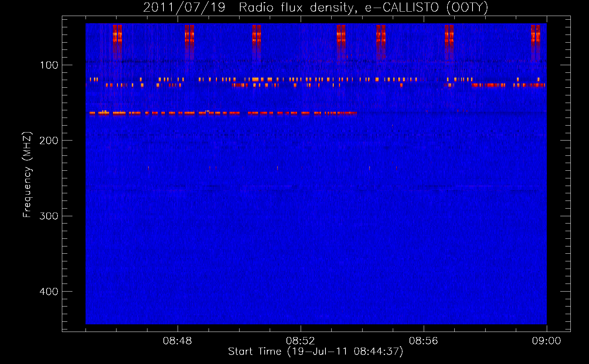Image resolution: width=589 pixels, height=364 pixels.
Task: Click the 09:00 time tick label
Action: point(546,341)
